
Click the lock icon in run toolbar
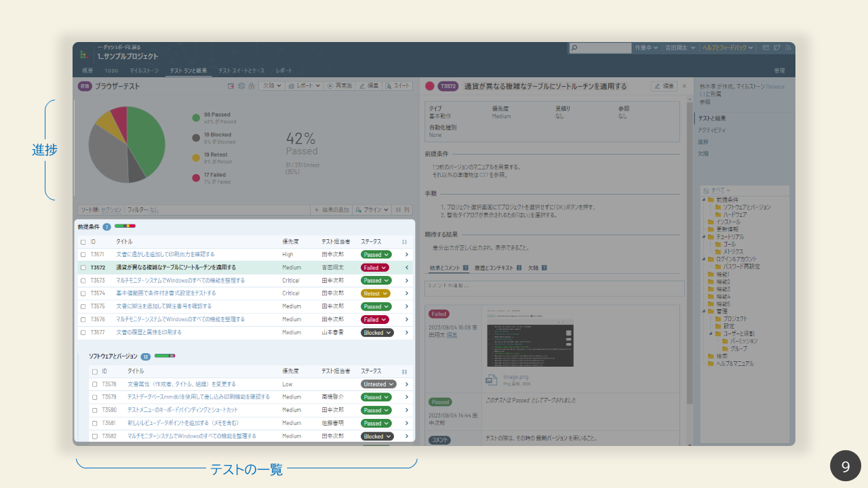pos(251,86)
